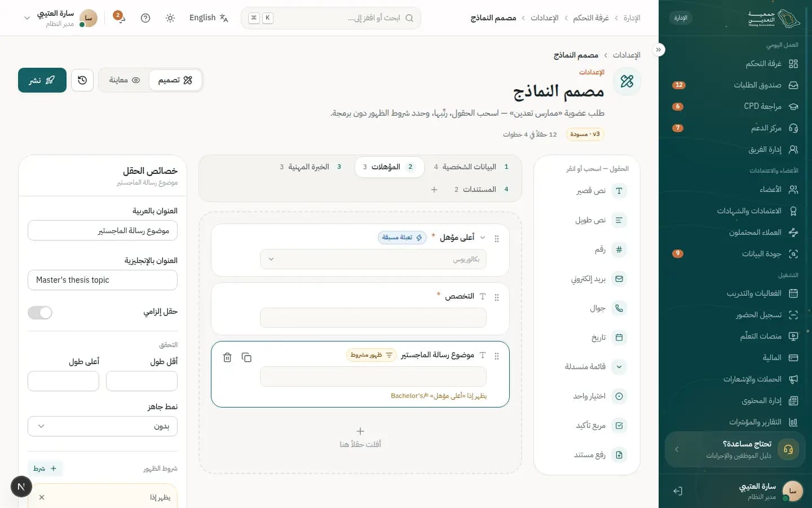Click أقل طول minimum length input
812x508 pixels.
pos(142,381)
